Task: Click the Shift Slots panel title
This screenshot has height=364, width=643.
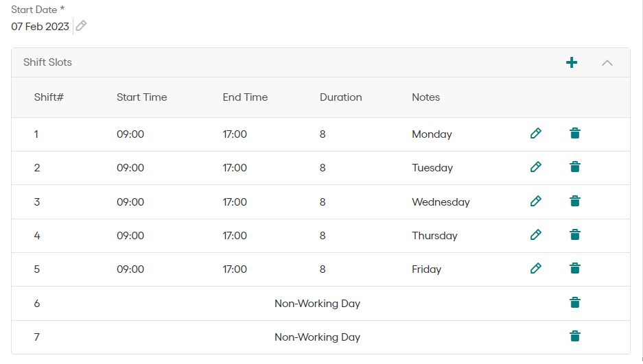Action: (x=47, y=62)
